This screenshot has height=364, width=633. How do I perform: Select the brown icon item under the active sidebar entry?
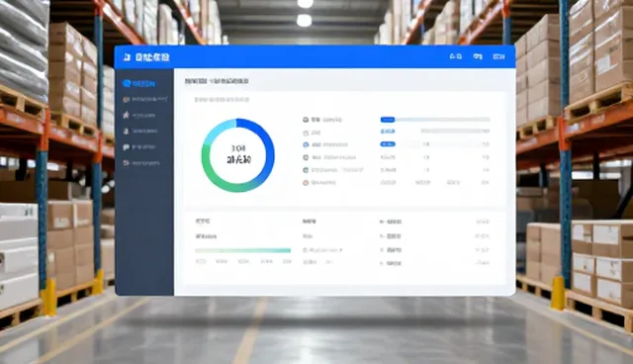[x=144, y=99]
